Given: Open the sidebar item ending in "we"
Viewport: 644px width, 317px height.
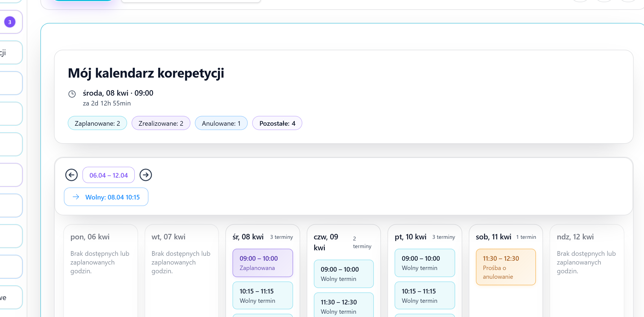Looking at the screenshot, I should tap(11, 297).
